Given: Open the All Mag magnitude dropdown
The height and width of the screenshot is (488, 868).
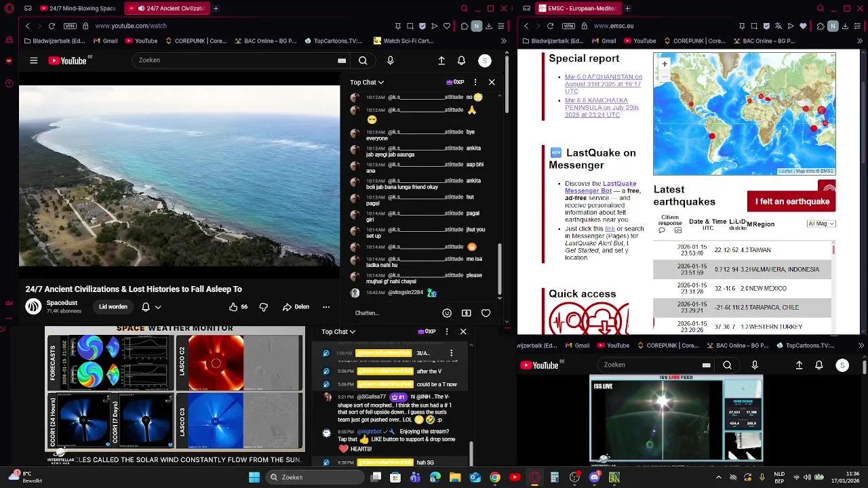Looking at the screenshot, I should 821,224.
